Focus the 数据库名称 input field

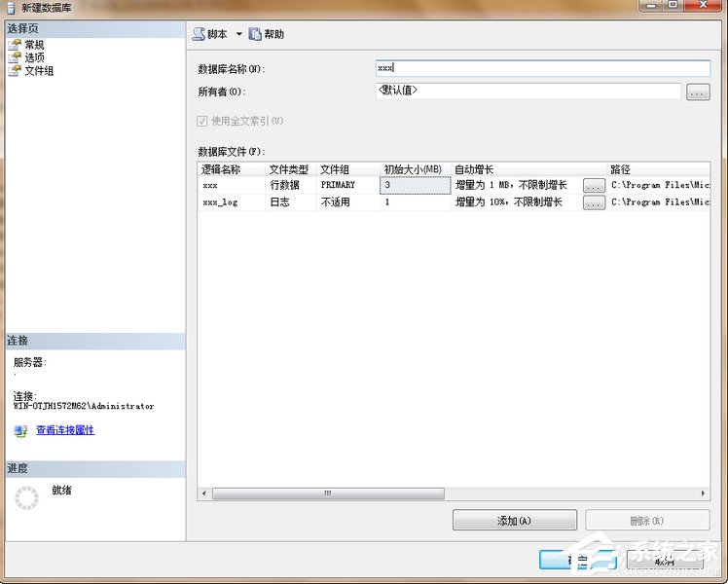tap(543, 68)
